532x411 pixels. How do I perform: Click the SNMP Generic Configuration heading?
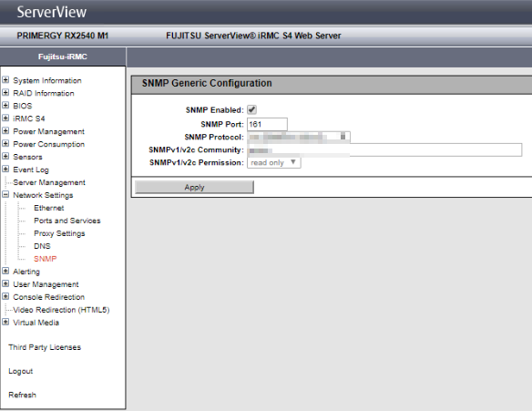207,83
